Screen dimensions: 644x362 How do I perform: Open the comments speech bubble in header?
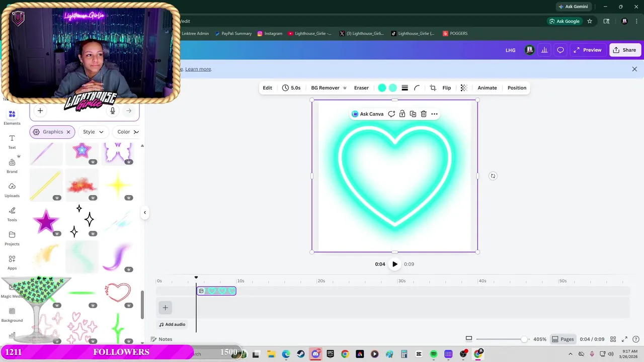[x=560, y=50]
